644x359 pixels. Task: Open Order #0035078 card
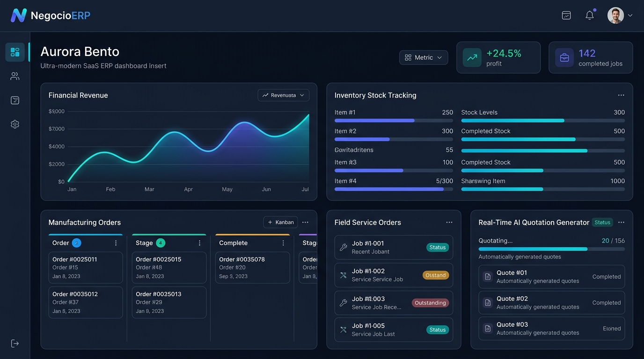[252, 268]
